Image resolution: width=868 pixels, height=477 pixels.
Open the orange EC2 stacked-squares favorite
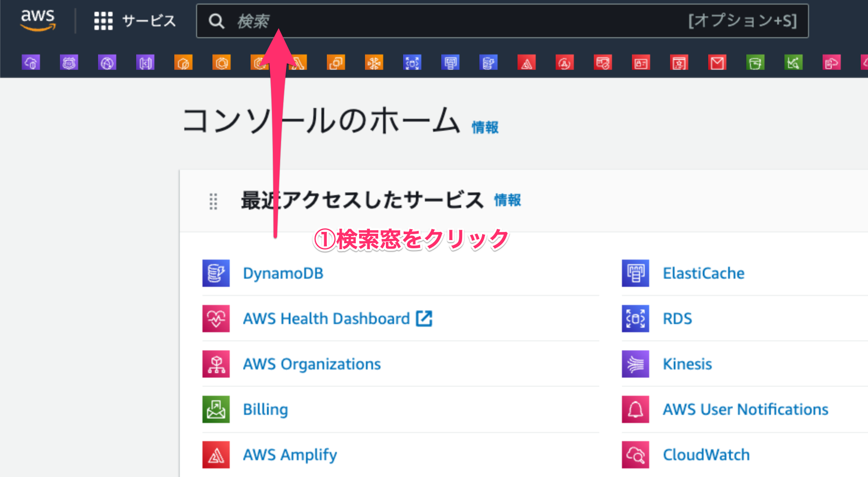336,63
